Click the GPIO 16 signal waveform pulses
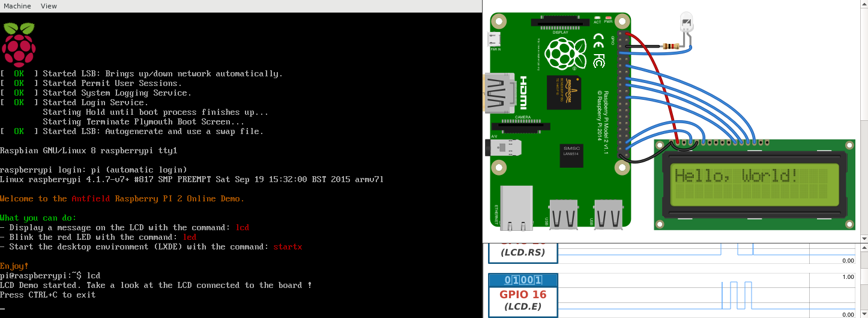The image size is (868, 318). (x=736, y=295)
